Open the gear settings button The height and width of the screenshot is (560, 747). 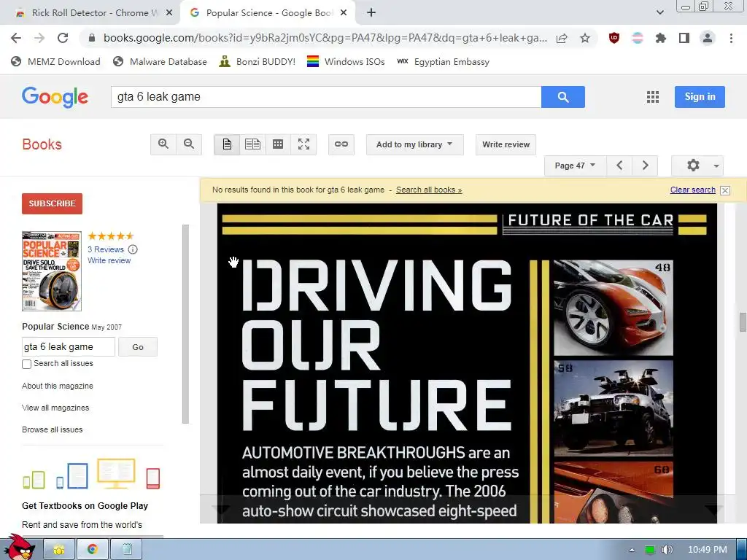693,166
